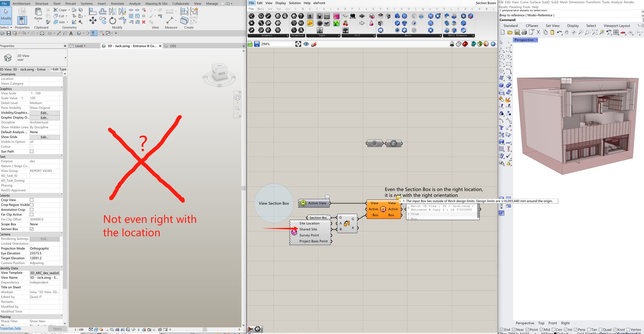644x334 pixels.
Task: Click the red Delete X in Modify panel
Action: point(144,22)
